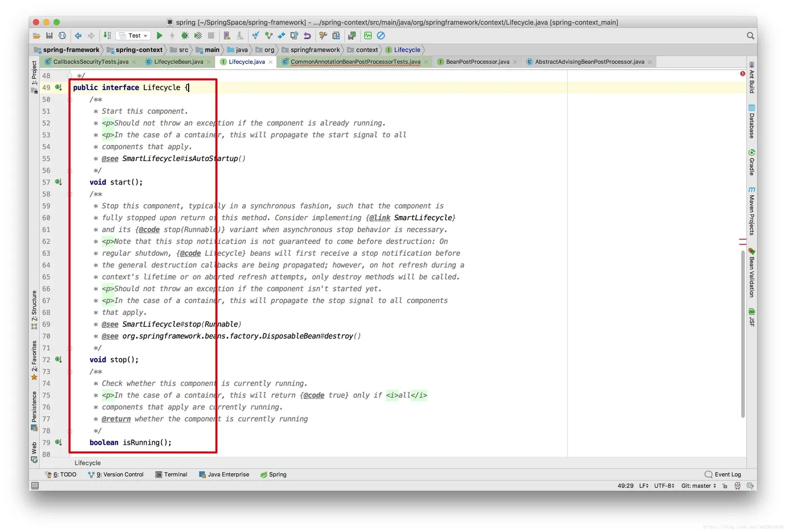786x532 pixels.
Task: Open the Event Log
Action: [723, 475]
